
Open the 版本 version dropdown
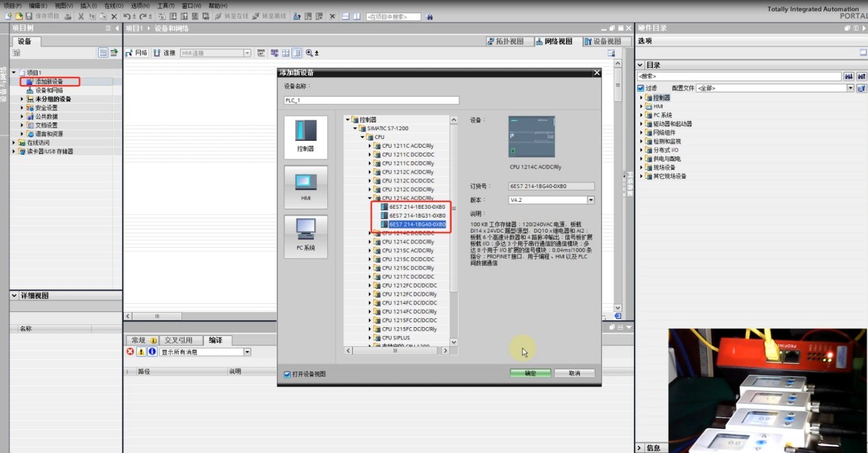(x=591, y=200)
